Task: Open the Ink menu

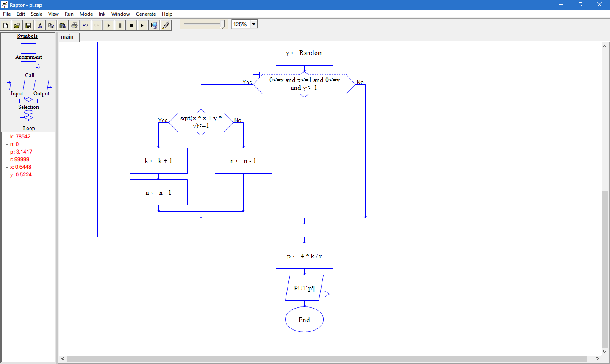Action: coord(102,14)
